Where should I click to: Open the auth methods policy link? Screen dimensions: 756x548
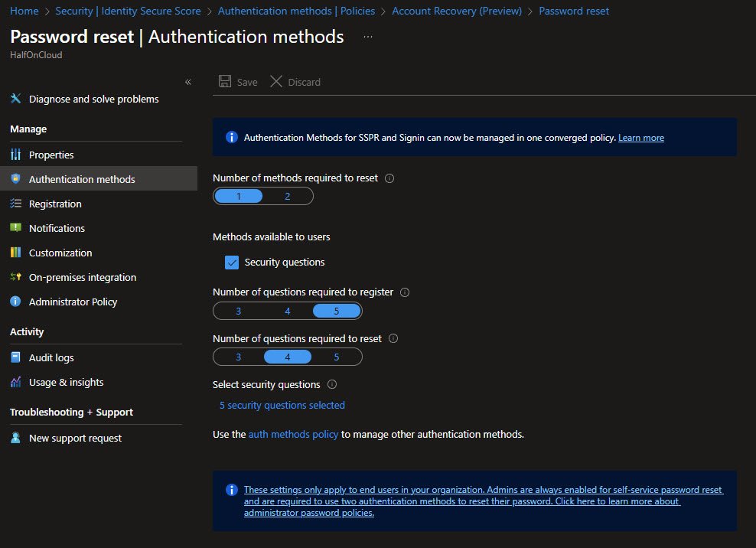point(293,434)
